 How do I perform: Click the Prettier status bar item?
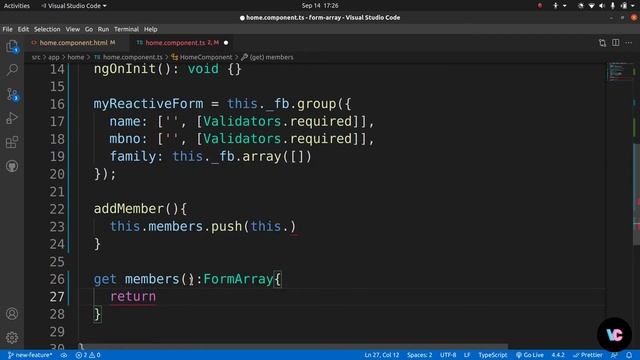(588, 355)
